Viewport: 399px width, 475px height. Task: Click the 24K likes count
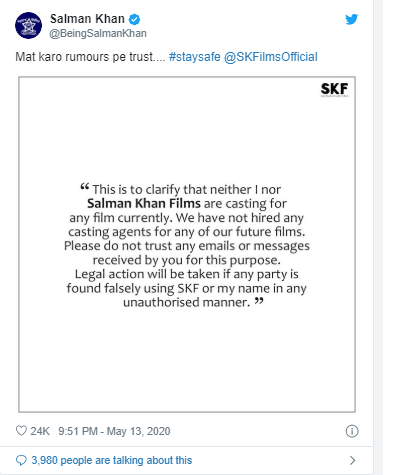click(x=40, y=431)
